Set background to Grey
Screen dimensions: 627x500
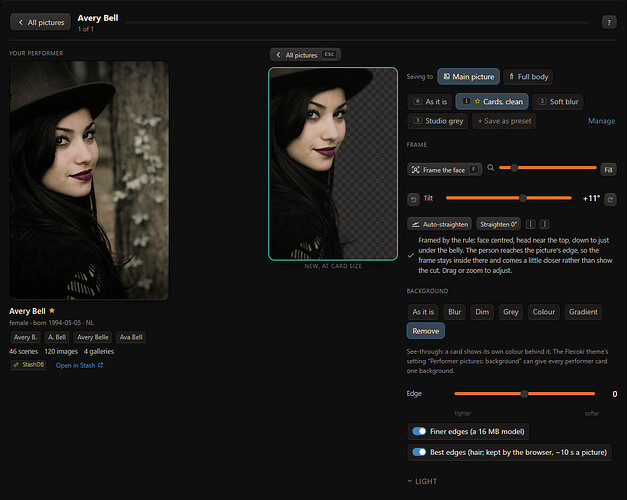tap(511, 312)
